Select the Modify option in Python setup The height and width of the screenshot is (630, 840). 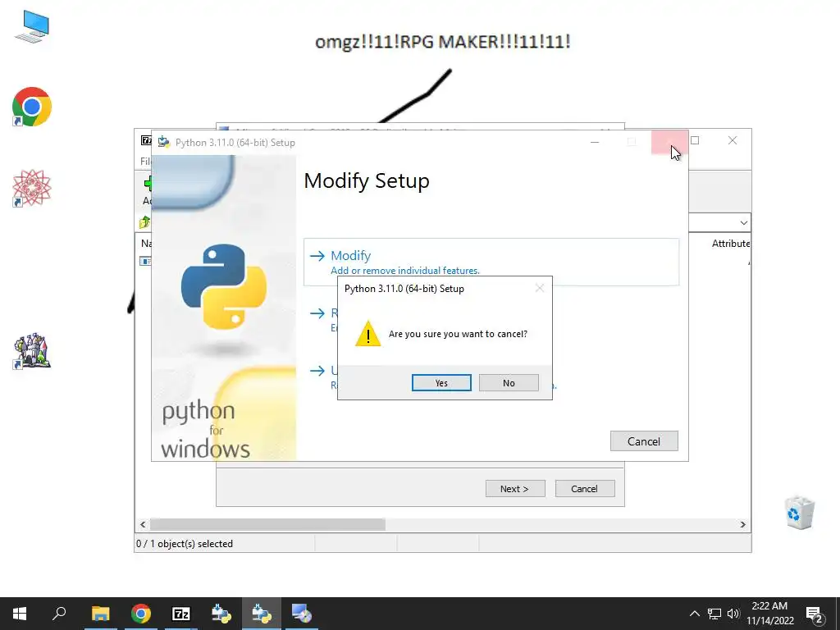491,262
